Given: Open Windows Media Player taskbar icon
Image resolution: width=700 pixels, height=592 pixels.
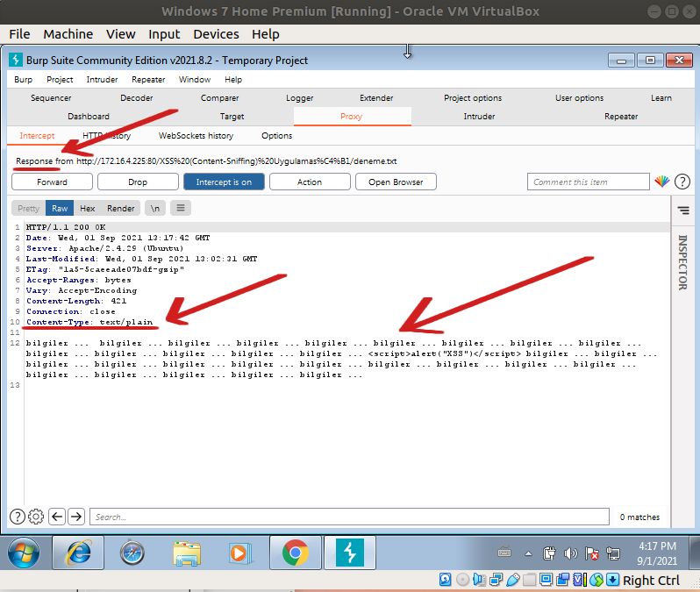Looking at the screenshot, I should click(x=240, y=553).
